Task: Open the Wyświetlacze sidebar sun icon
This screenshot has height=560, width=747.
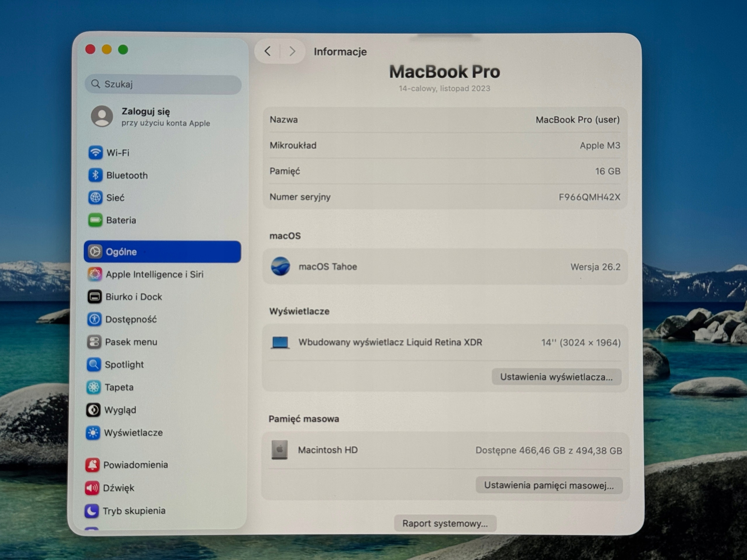Action: coord(93,433)
